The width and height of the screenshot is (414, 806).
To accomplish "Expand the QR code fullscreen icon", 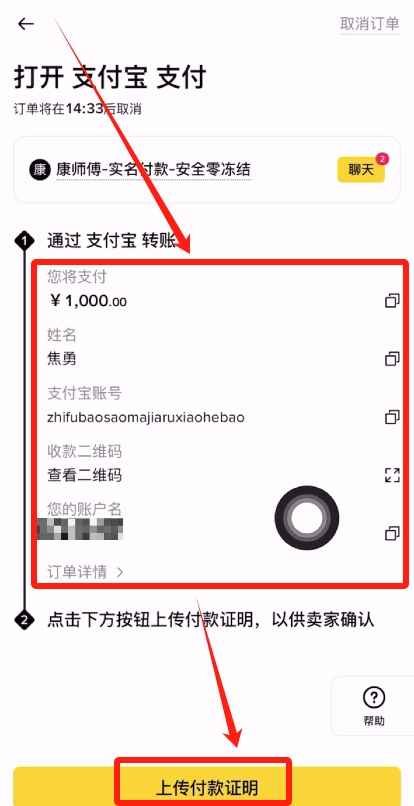I will pyautogui.click(x=392, y=475).
